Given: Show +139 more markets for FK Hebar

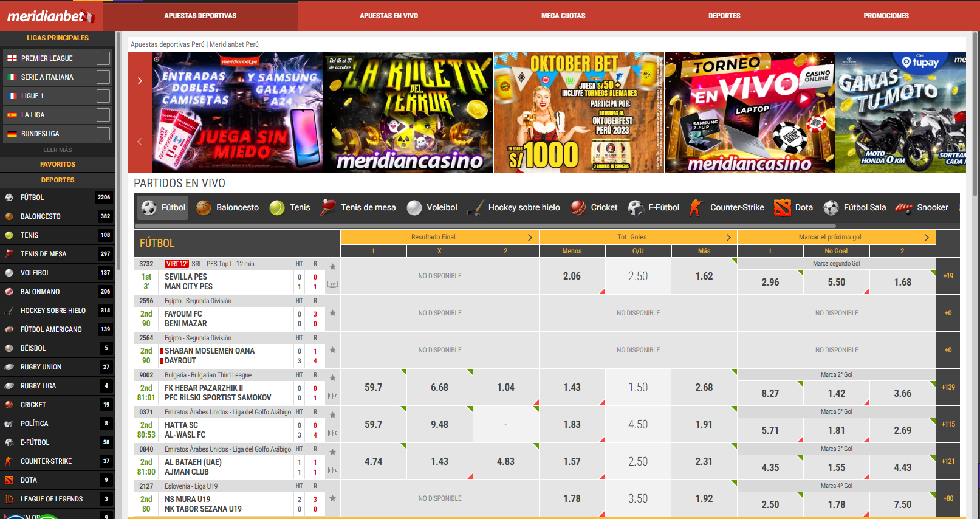Looking at the screenshot, I should click(948, 387).
